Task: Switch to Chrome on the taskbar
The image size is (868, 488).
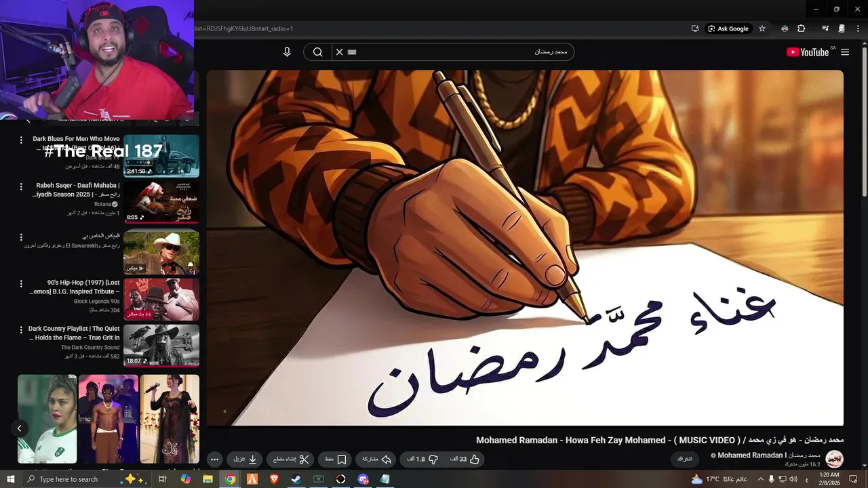Action: [230, 479]
